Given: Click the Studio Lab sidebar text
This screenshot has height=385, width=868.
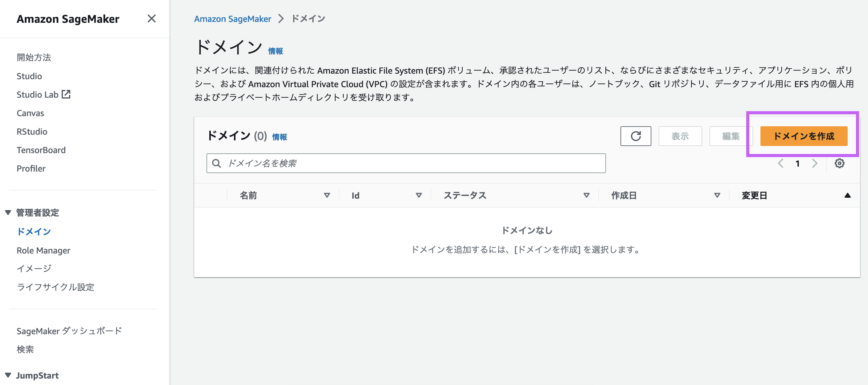Looking at the screenshot, I should point(37,95).
